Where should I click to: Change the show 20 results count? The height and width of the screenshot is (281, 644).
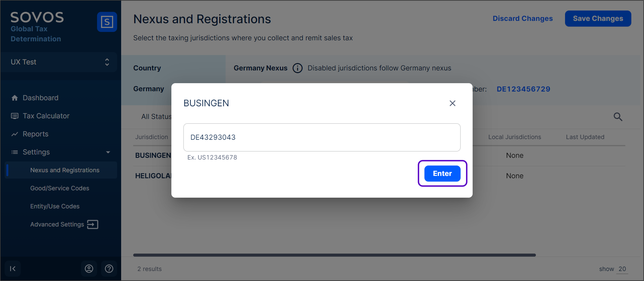pyautogui.click(x=622, y=269)
